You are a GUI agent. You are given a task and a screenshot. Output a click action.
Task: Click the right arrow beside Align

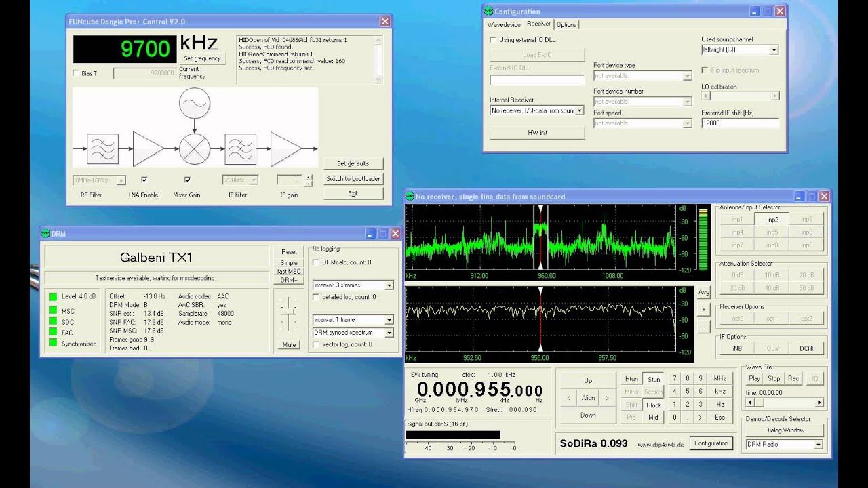click(608, 398)
